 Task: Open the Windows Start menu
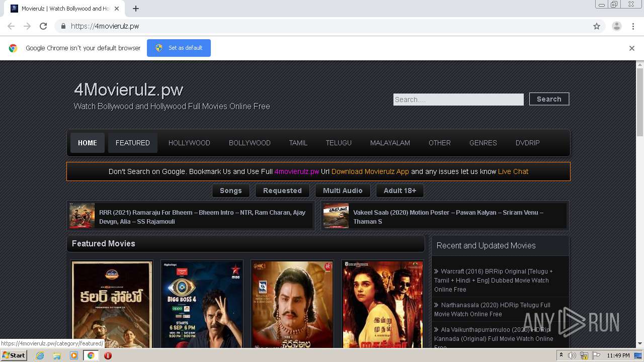coord(14,355)
